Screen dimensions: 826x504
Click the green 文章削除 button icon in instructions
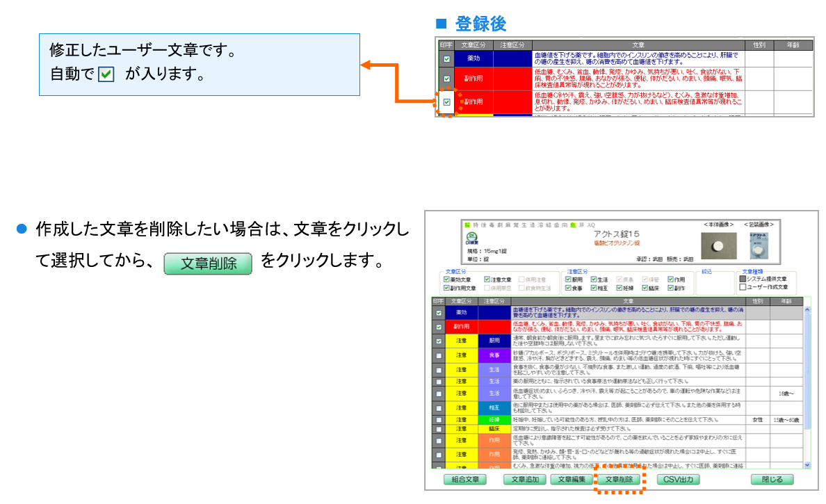[x=209, y=263]
